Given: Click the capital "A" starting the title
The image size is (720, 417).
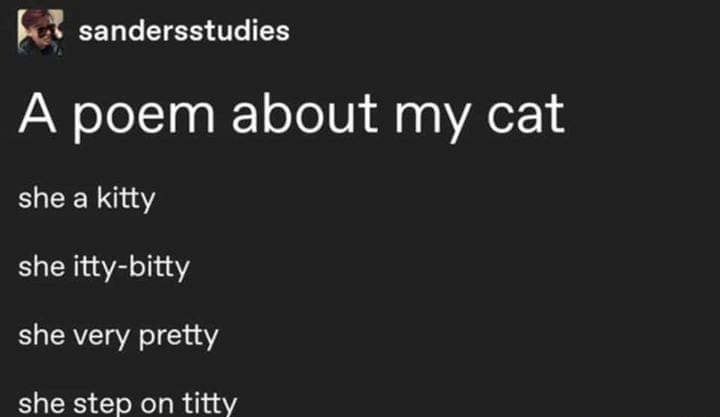Looking at the screenshot, I should (x=37, y=114).
